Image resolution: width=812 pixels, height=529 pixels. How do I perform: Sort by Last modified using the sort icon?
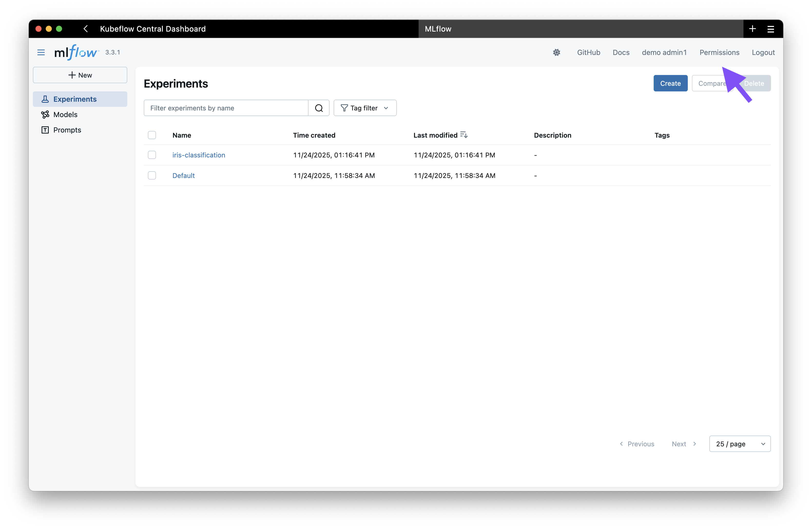point(464,135)
